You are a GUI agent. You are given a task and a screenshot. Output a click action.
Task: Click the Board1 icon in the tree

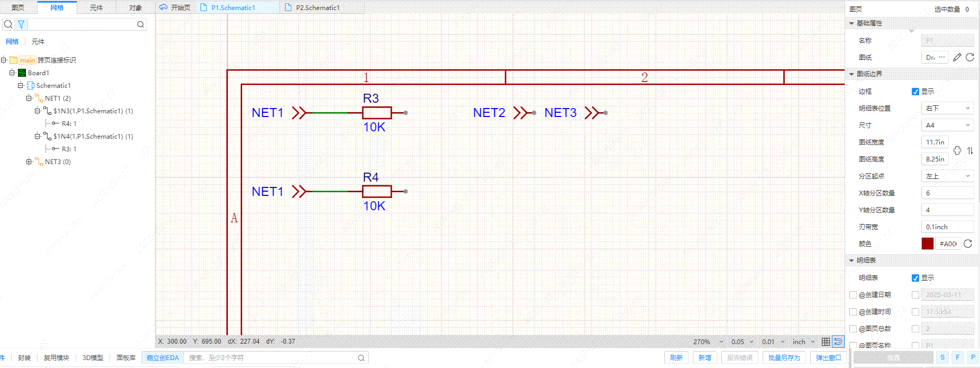click(22, 73)
